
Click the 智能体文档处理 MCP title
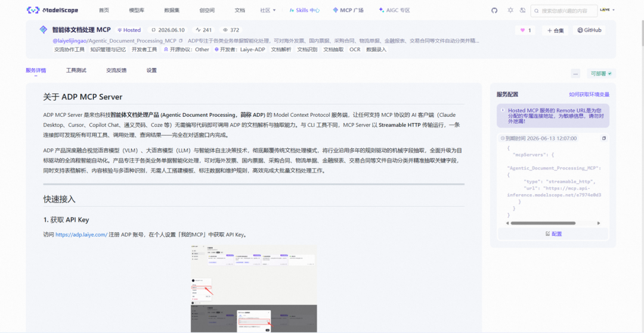pyautogui.click(x=81, y=30)
